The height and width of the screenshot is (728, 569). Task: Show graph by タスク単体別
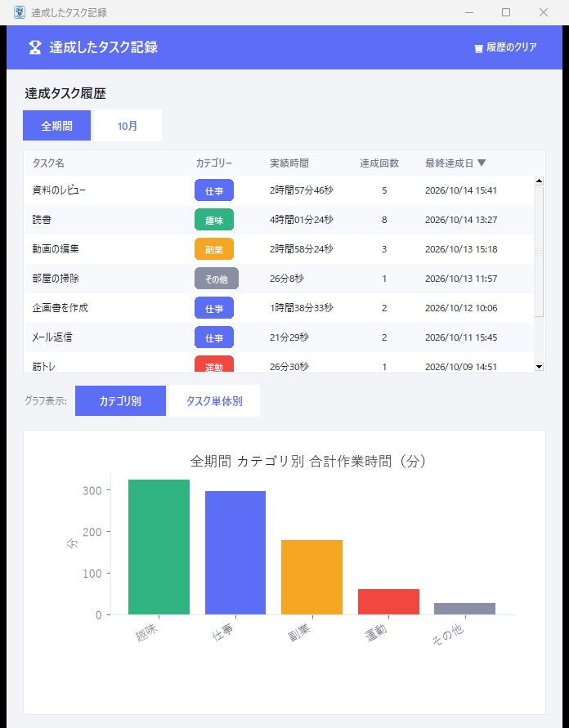pos(214,400)
